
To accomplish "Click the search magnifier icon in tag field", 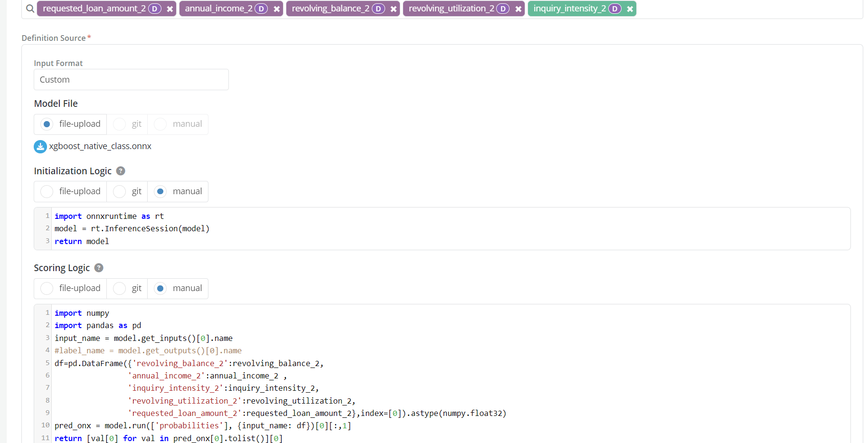I will coord(30,9).
